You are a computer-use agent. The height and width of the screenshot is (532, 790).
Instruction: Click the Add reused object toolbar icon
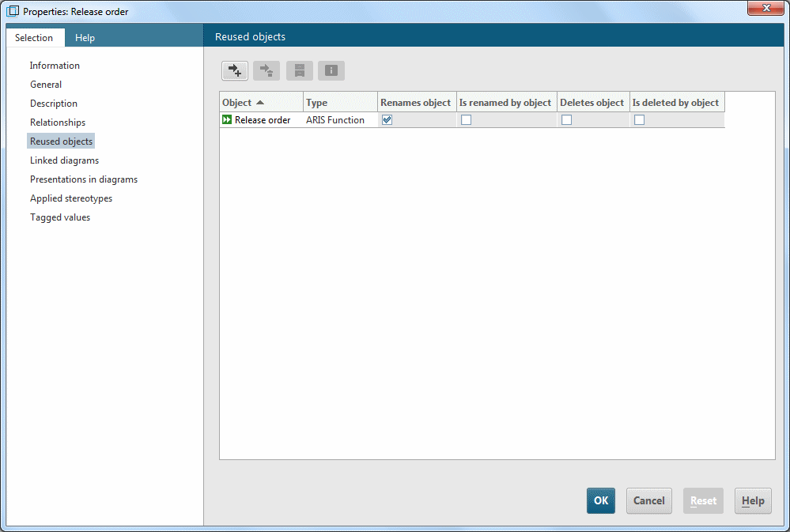click(235, 70)
